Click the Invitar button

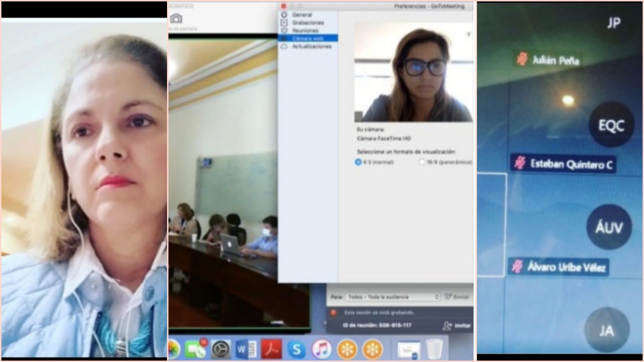pos(456,326)
